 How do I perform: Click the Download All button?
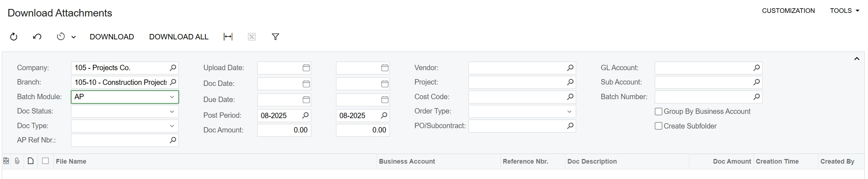[x=179, y=37]
